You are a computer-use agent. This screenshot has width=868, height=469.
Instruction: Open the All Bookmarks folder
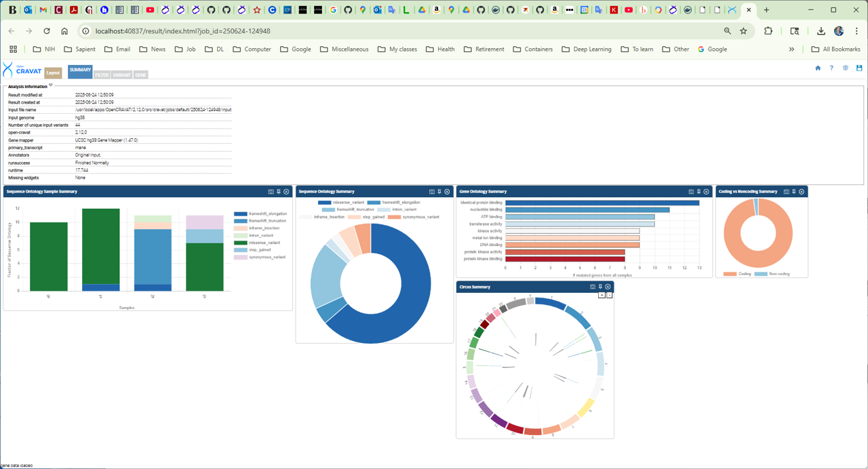[x=835, y=49]
